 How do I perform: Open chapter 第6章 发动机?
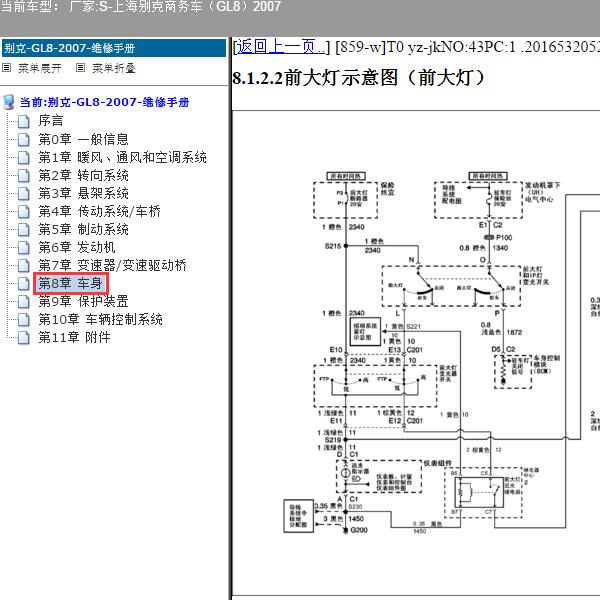pyautogui.click(x=77, y=247)
